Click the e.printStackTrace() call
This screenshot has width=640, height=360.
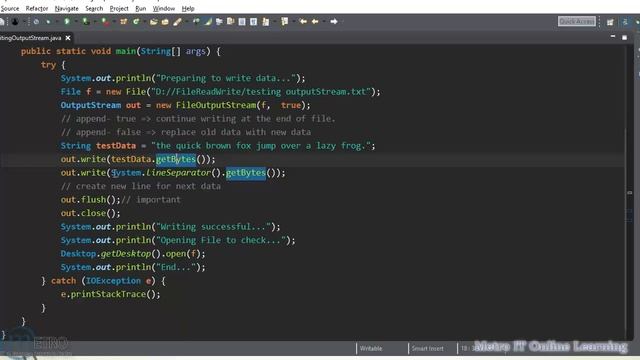point(111,294)
